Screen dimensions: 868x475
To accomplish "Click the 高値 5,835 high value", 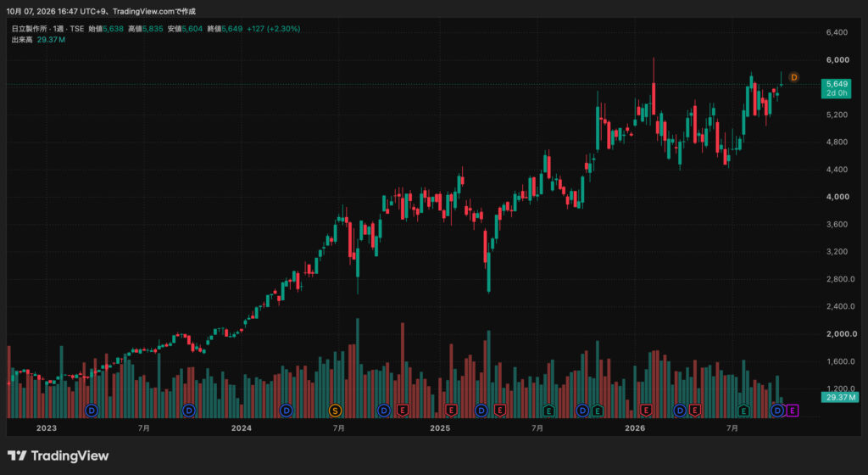I will pyautogui.click(x=146, y=29).
